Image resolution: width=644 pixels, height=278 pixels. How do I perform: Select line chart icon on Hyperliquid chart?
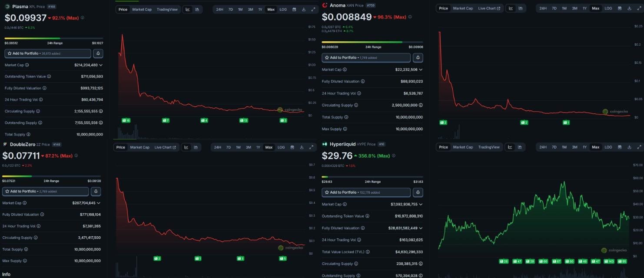pos(511,147)
